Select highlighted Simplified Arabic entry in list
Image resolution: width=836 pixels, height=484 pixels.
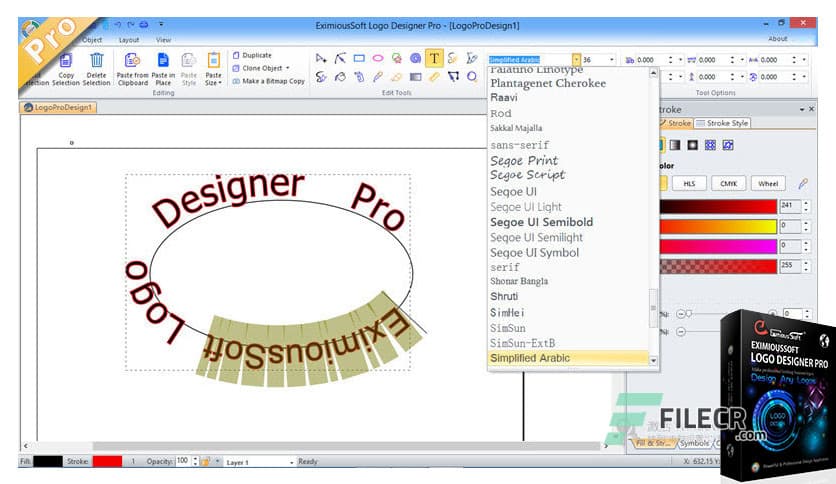coord(568,358)
